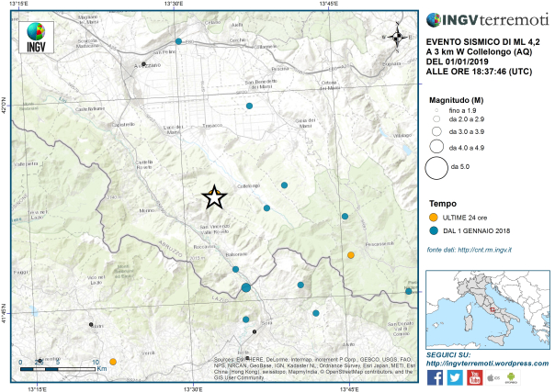Click the kilometer scale bar
Viewport: 555px width, 392px height.
[x=58, y=369]
